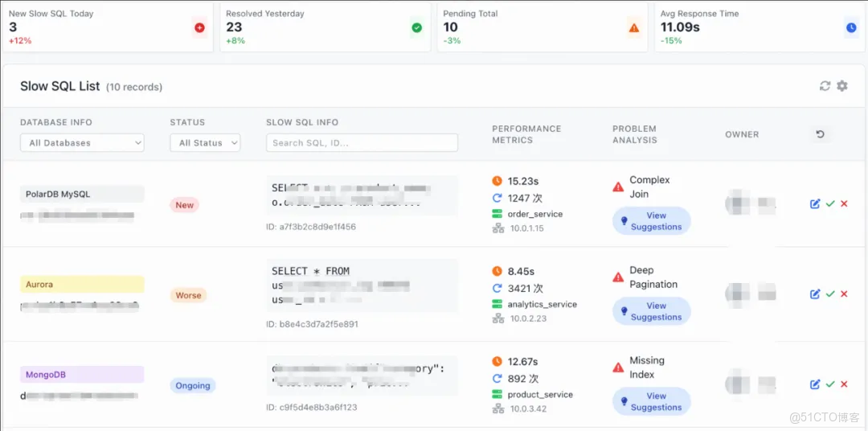This screenshot has width=868, height=431.
Task: Click the network icon beside 10.0.1.15
Action: [498, 228]
